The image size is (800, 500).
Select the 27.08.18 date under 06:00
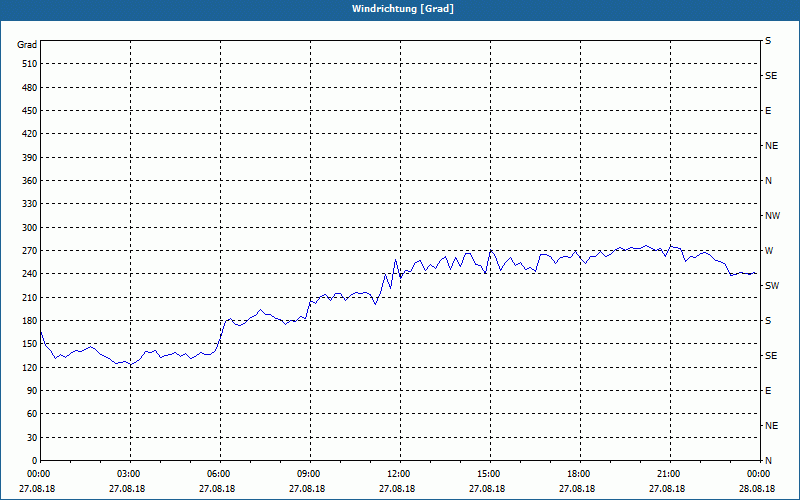point(217,489)
